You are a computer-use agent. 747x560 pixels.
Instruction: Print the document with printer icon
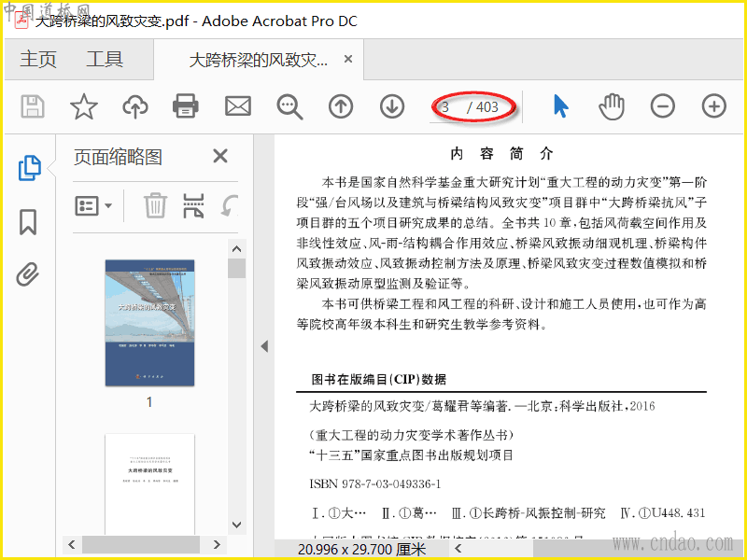coord(185,105)
